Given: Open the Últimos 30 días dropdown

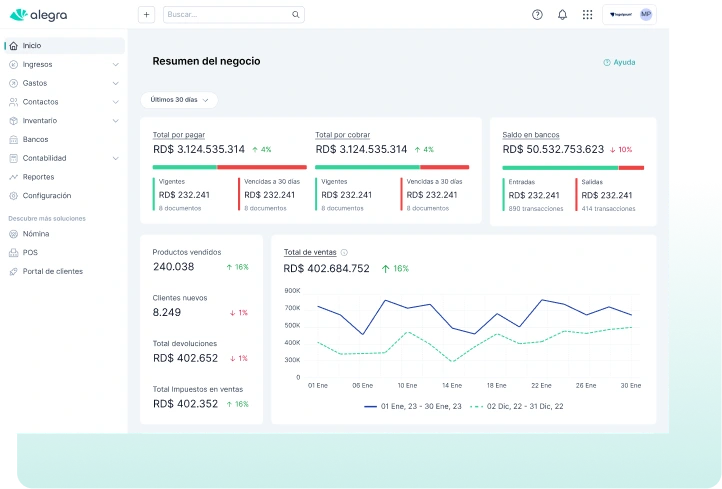Looking at the screenshot, I should pyautogui.click(x=179, y=100).
